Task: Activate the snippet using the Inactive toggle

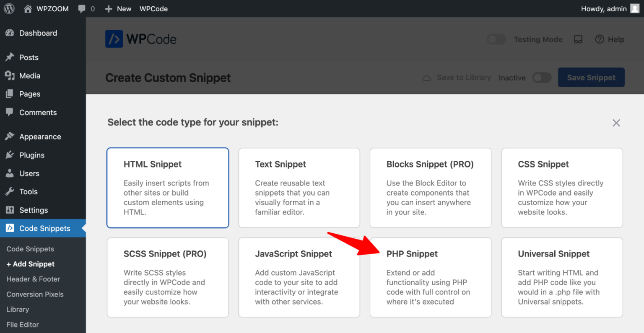Action: 541,77
